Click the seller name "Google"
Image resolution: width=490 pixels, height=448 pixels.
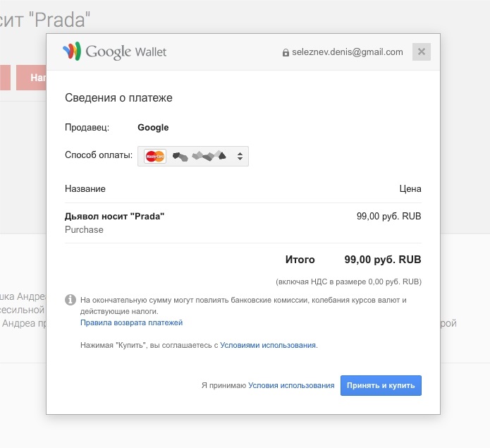153,128
